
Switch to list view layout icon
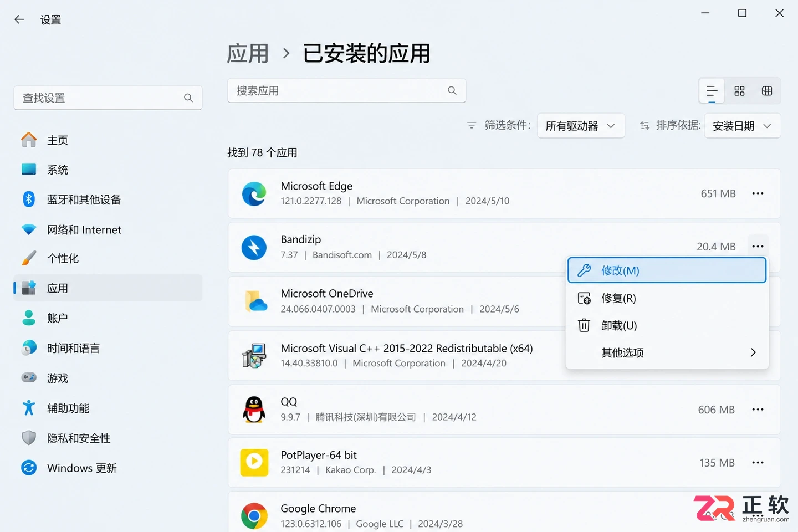712,91
